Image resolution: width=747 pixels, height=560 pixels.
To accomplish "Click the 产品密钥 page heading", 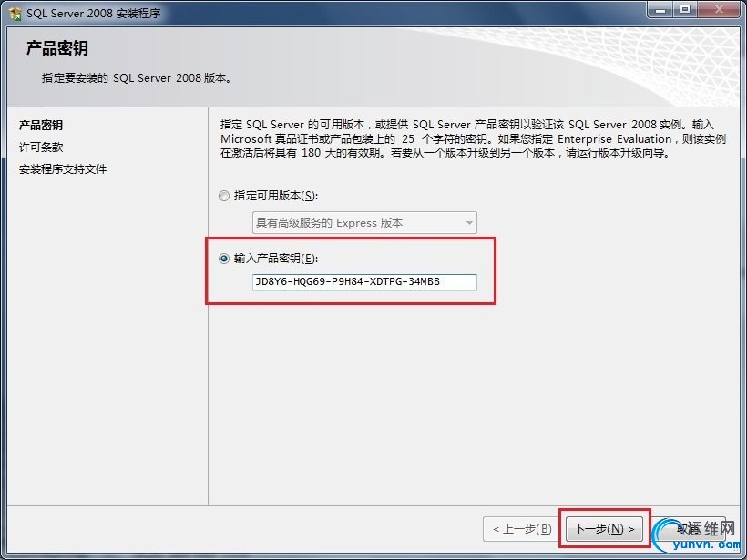I will coord(56,48).
